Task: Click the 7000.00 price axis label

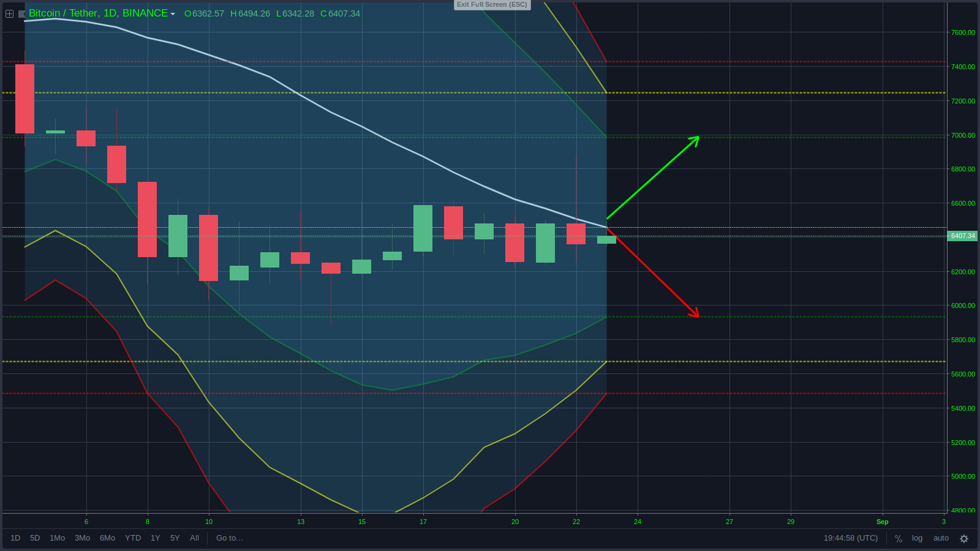Action: [x=963, y=135]
